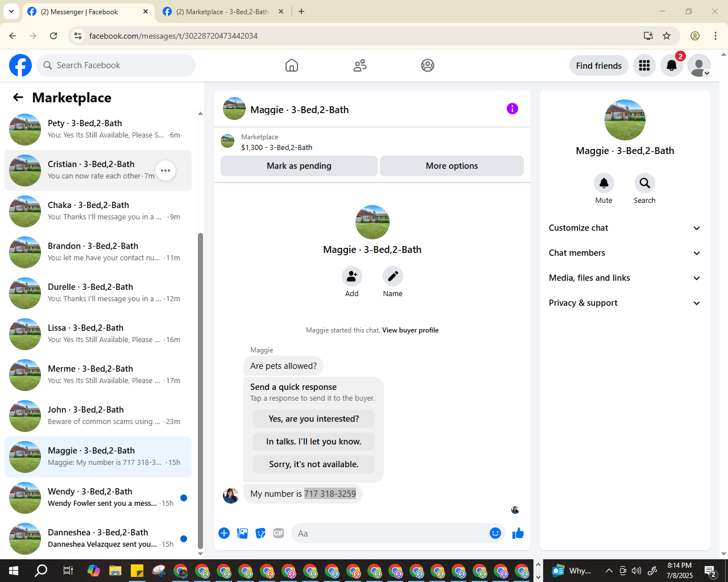
Task: Open the Windows notification center
Action: (710, 571)
